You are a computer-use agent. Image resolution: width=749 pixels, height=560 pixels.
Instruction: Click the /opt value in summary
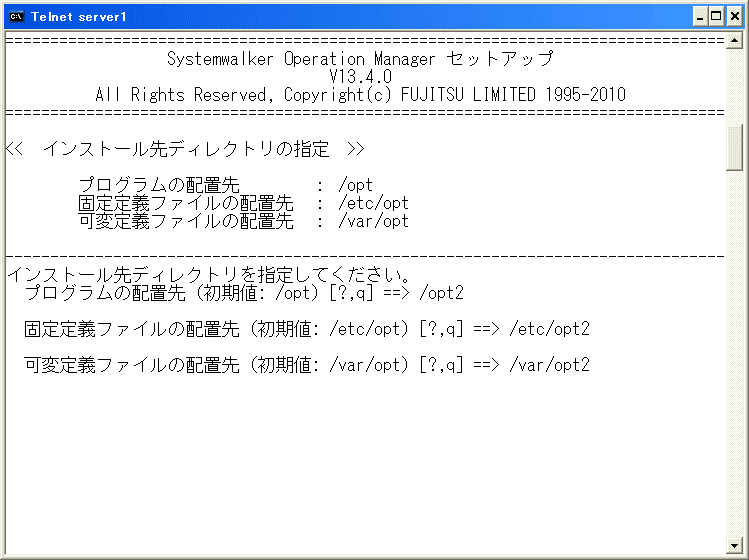pos(355,185)
